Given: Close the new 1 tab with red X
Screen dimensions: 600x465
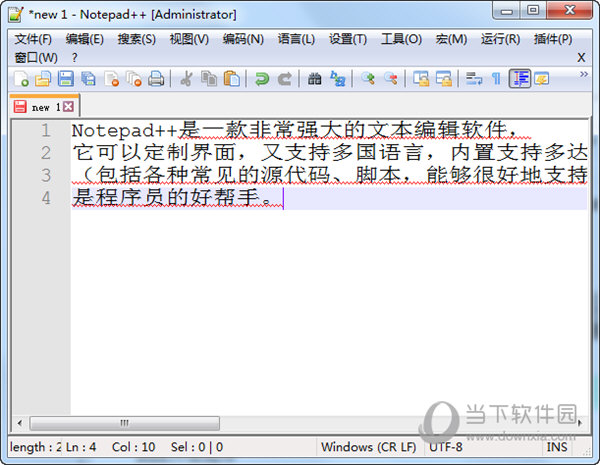Looking at the screenshot, I should pos(68,106).
